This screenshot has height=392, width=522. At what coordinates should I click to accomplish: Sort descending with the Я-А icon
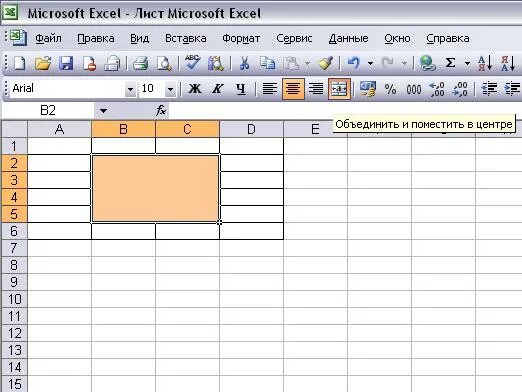pyautogui.click(x=508, y=63)
